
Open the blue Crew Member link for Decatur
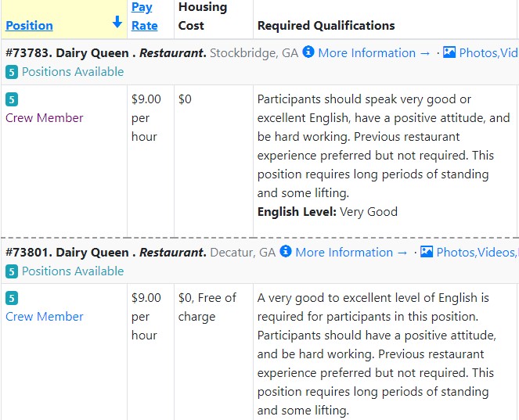tap(45, 317)
